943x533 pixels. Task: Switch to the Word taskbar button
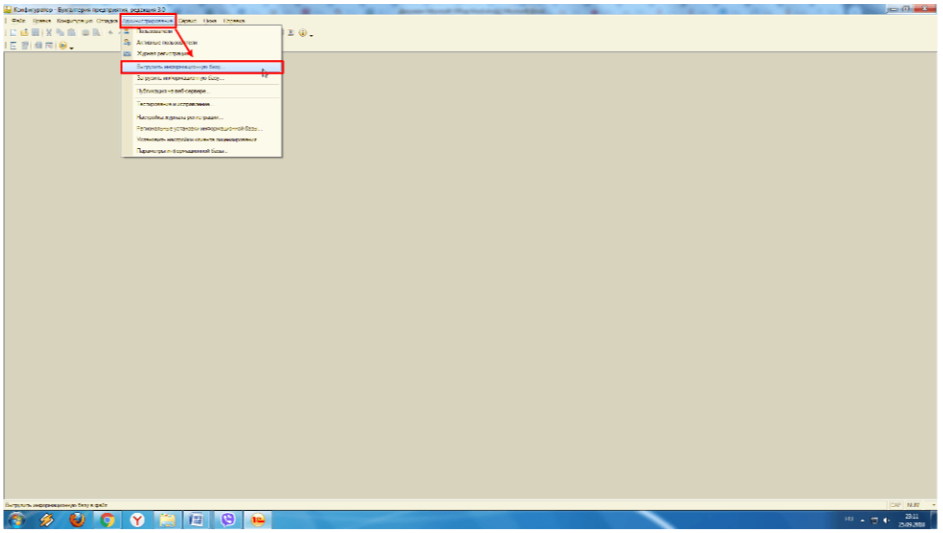197,520
